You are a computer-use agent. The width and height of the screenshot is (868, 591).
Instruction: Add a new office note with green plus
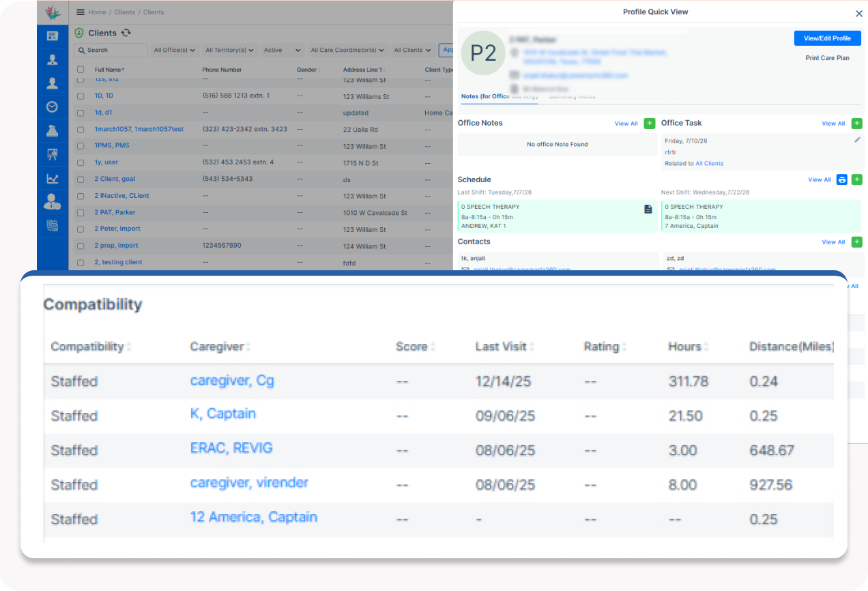650,124
